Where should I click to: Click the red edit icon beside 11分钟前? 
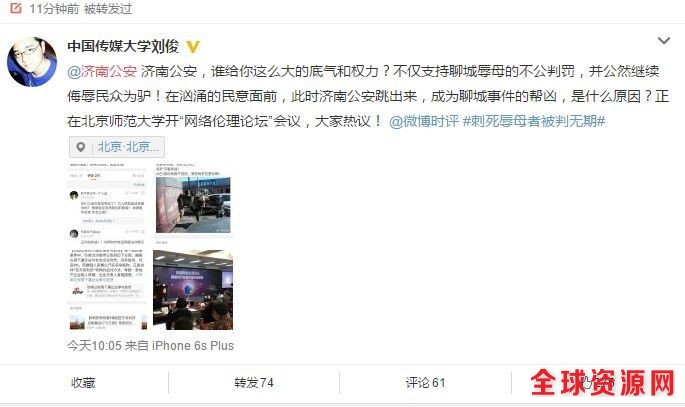pyautogui.click(x=15, y=8)
